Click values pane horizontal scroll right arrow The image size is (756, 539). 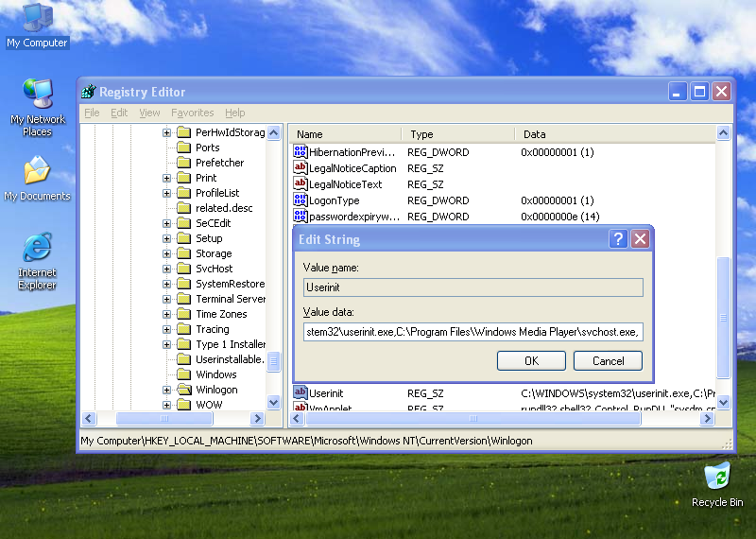tap(707, 418)
